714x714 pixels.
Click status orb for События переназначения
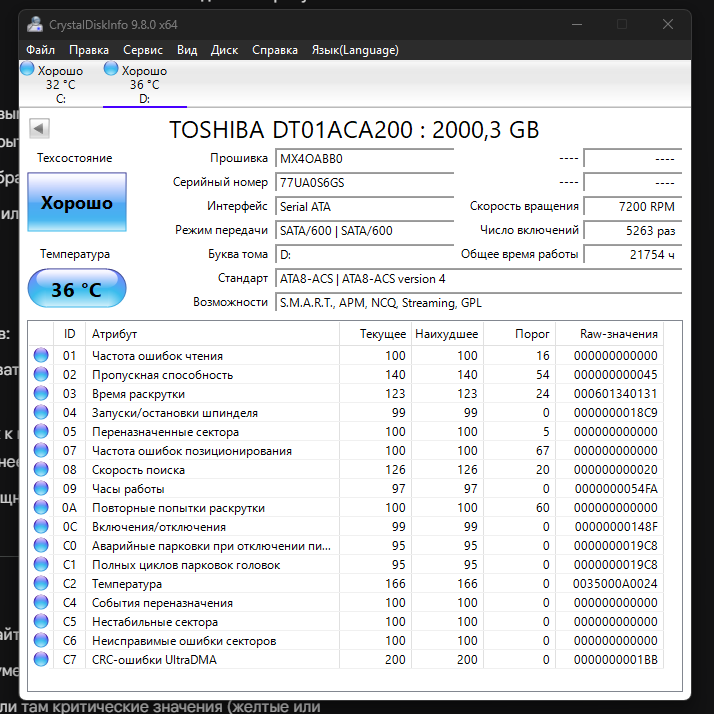41,602
